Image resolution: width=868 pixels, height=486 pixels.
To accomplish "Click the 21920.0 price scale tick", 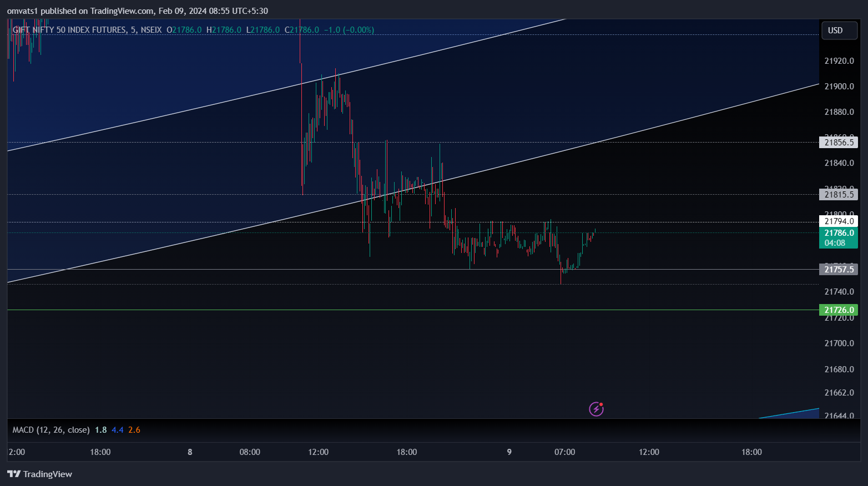I will 839,61.
